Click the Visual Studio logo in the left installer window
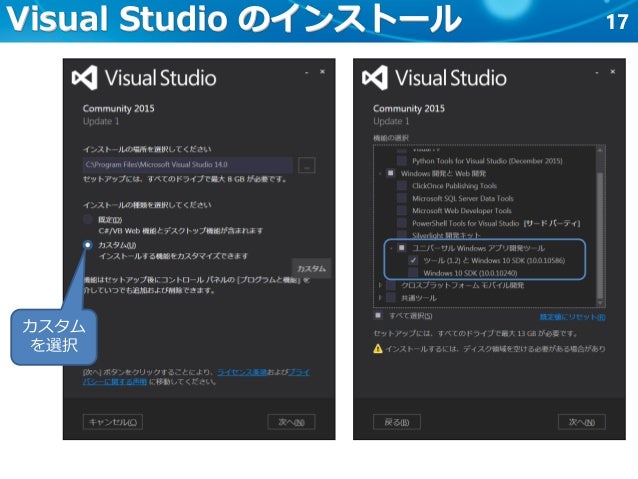Image resolution: width=638 pixels, height=479 pixels. 85,77
